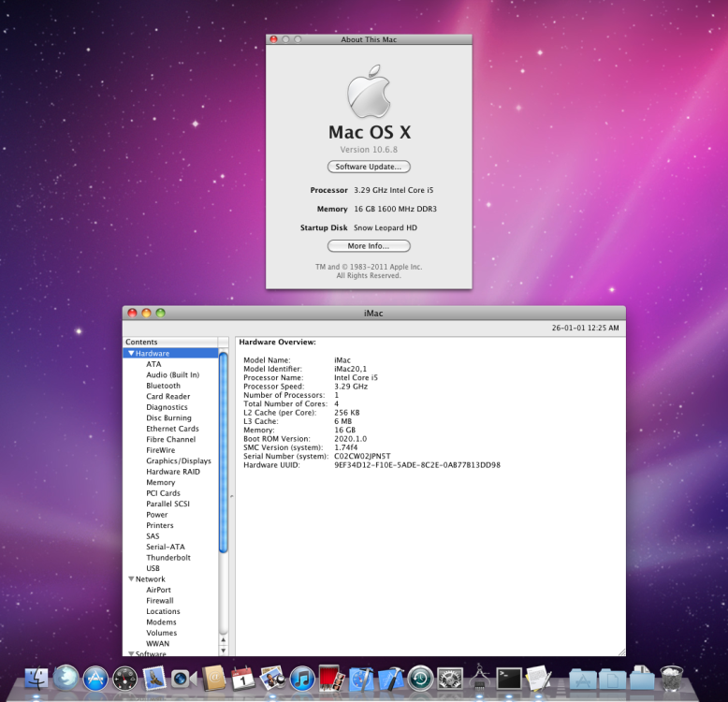
Task: Select Fibre Channel in the Contents list
Action: [x=171, y=439]
